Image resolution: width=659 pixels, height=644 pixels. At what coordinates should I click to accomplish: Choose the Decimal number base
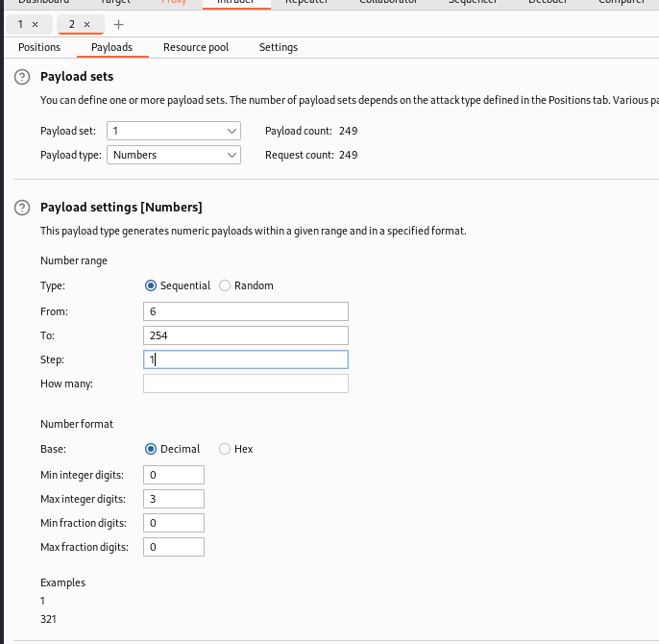(x=150, y=449)
